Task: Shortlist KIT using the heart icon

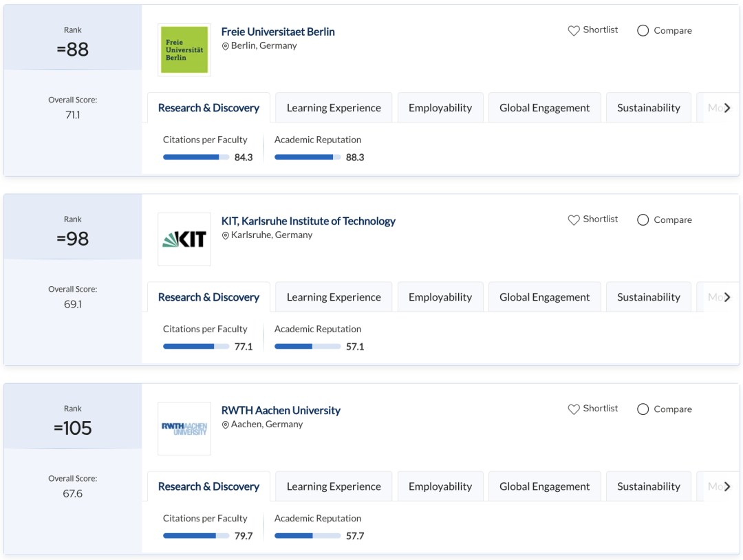Action: click(x=574, y=219)
